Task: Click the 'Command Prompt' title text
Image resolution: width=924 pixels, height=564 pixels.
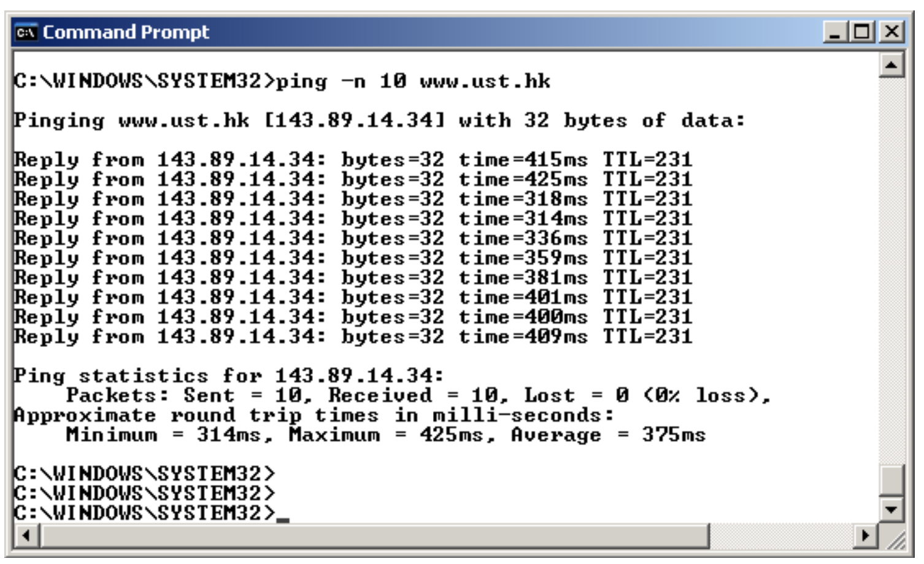Action: (x=126, y=32)
